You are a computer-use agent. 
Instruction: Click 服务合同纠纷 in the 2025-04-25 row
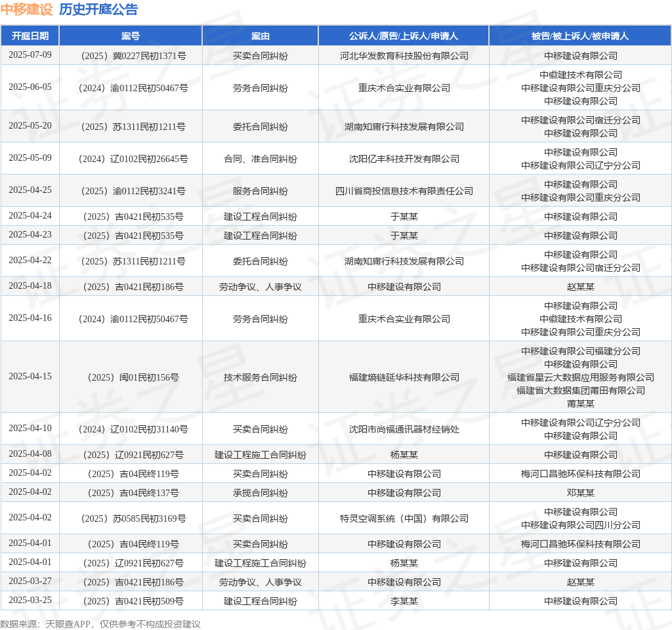tap(260, 191)
